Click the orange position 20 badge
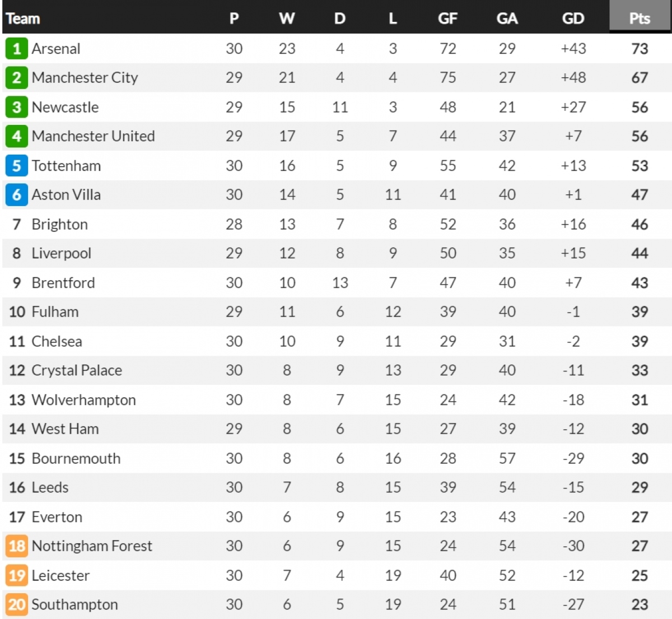 click(x=16, y=604)
